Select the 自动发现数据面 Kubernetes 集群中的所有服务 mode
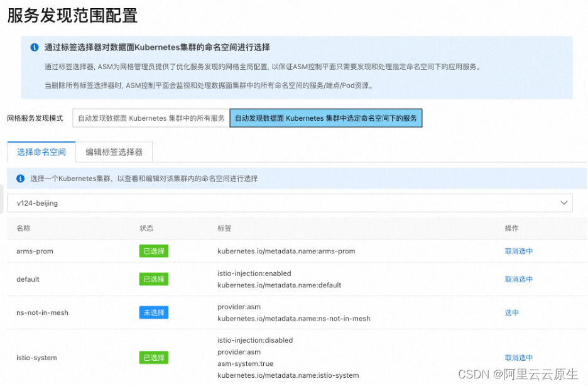The width and height of the screenshot is (588, 386). [151, 118]
